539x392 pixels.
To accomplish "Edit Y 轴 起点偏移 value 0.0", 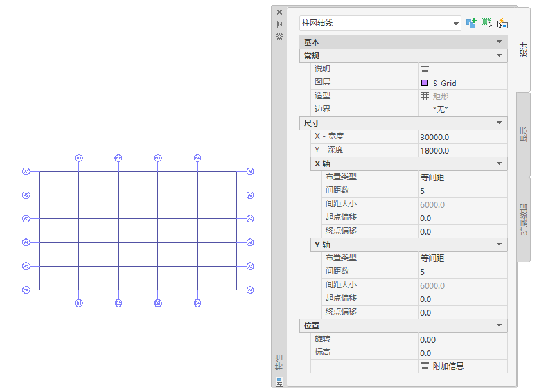I will [x=463, y=299].
